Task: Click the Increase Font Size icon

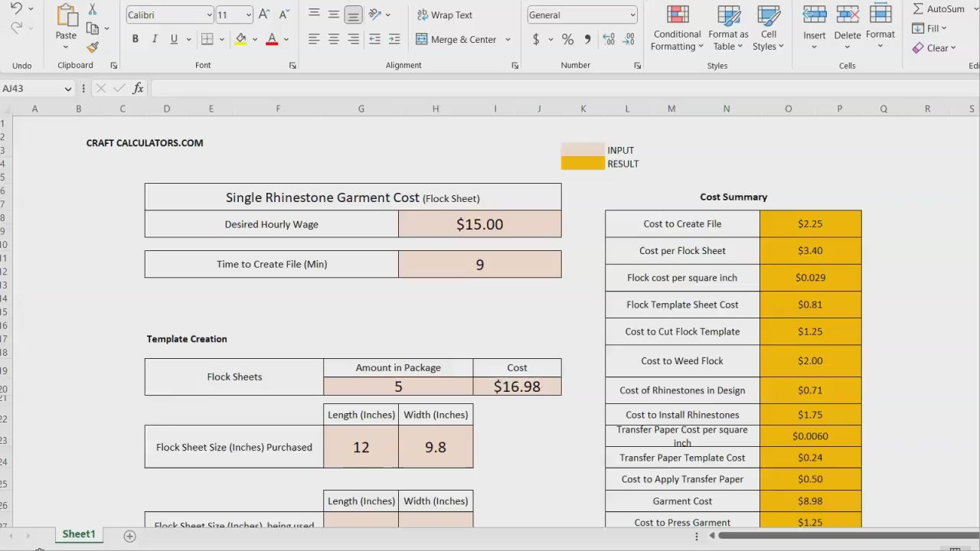Action: pos(263,15)
